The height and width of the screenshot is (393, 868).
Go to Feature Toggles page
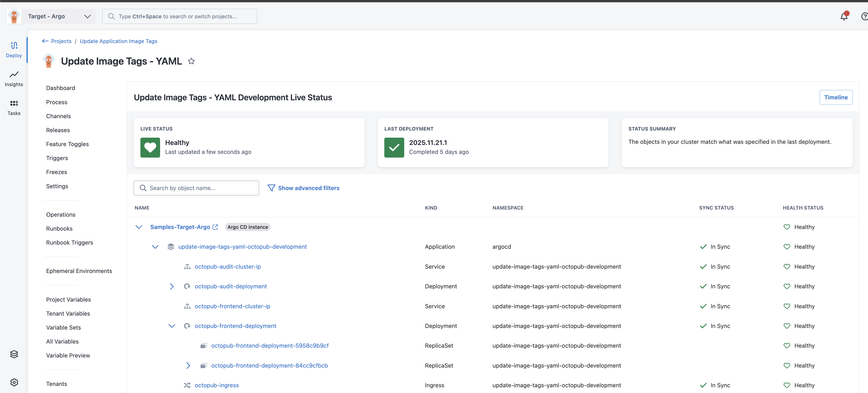[67, 144]
